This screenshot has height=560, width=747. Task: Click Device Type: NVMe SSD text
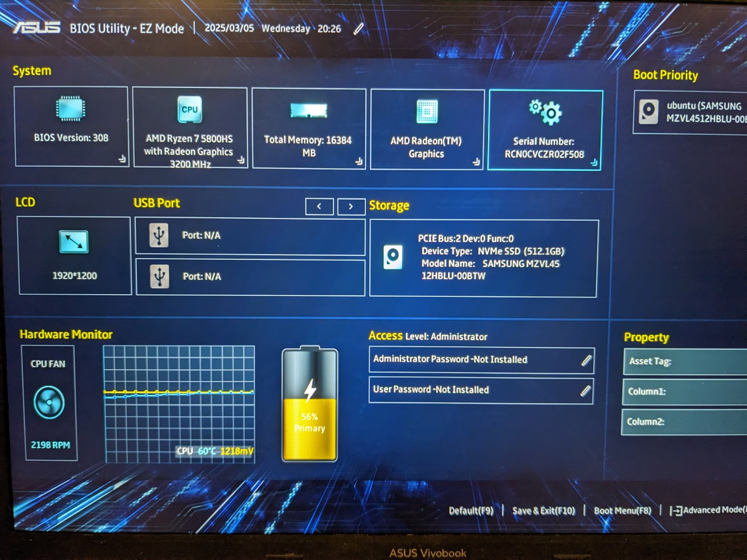(493, 251)
